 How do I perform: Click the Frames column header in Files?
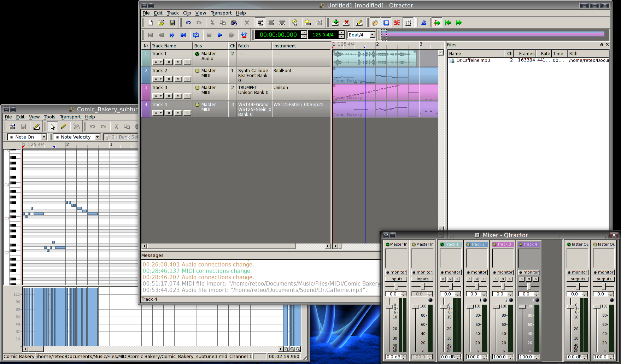[525, 54]
